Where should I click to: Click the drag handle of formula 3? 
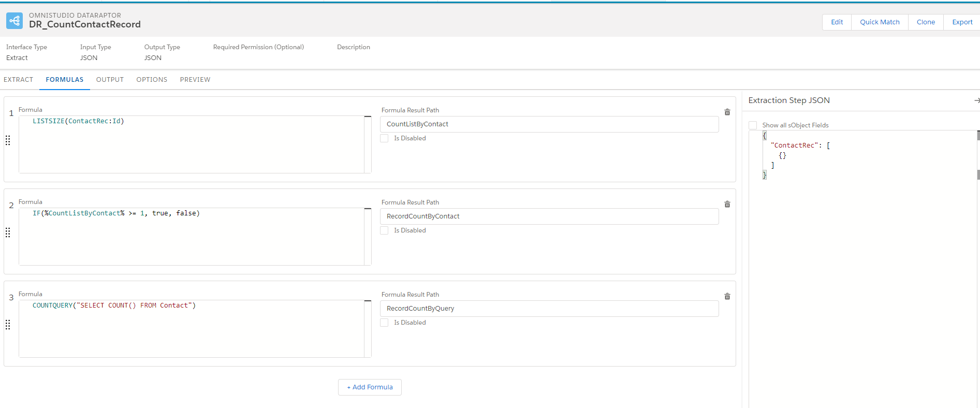8,325
